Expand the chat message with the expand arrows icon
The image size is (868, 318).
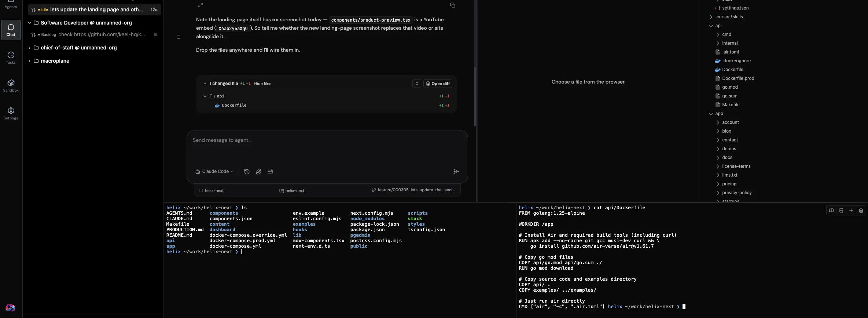pos(201,5)
